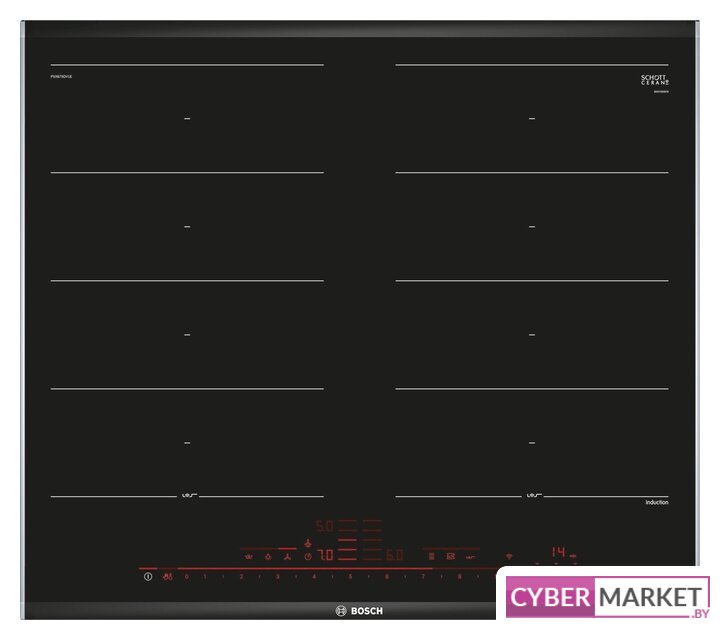Set power level 0 on slider
Image resolution: width=720 pixels, height=640 pixels.
(x=186, y=577)
